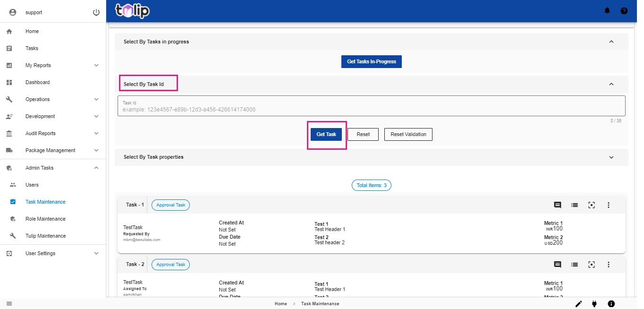This screenshot has height=309, width=644.
Task: Click Test Header 1 text in Task - 1
Action: 330,229
